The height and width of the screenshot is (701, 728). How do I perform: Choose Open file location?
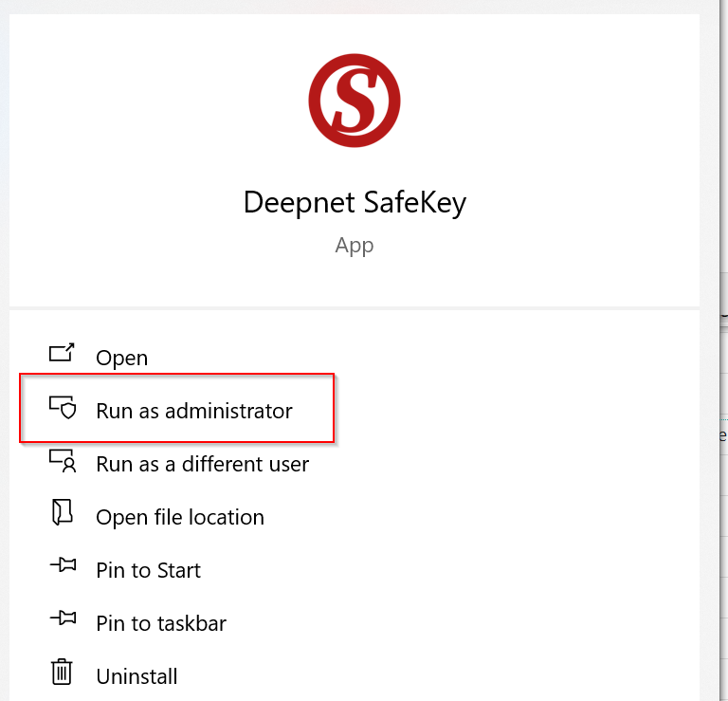click(x=180, y=518)
